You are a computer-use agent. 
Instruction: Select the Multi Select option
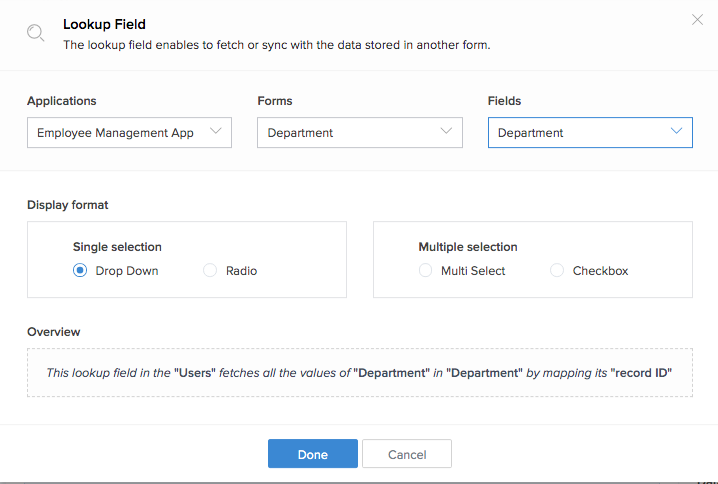425,270
